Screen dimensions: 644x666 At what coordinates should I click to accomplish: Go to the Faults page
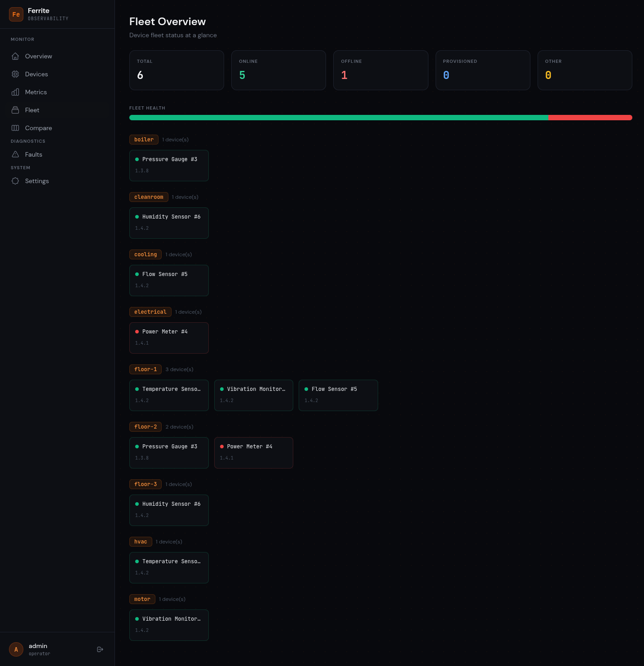point(34,154)
